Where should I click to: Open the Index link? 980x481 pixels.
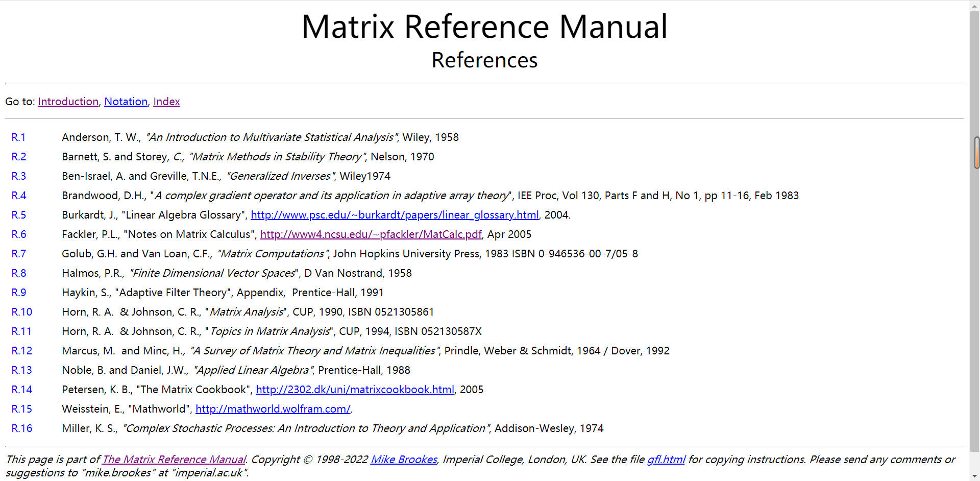(166, 102)
